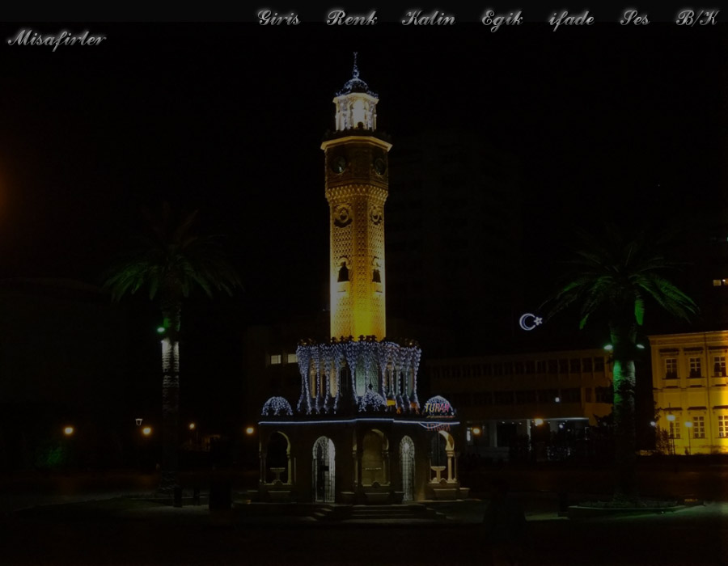This screenshot has width=728, height=566.
Task: Click the crescent moon and star light
Action: coord(530,322)
